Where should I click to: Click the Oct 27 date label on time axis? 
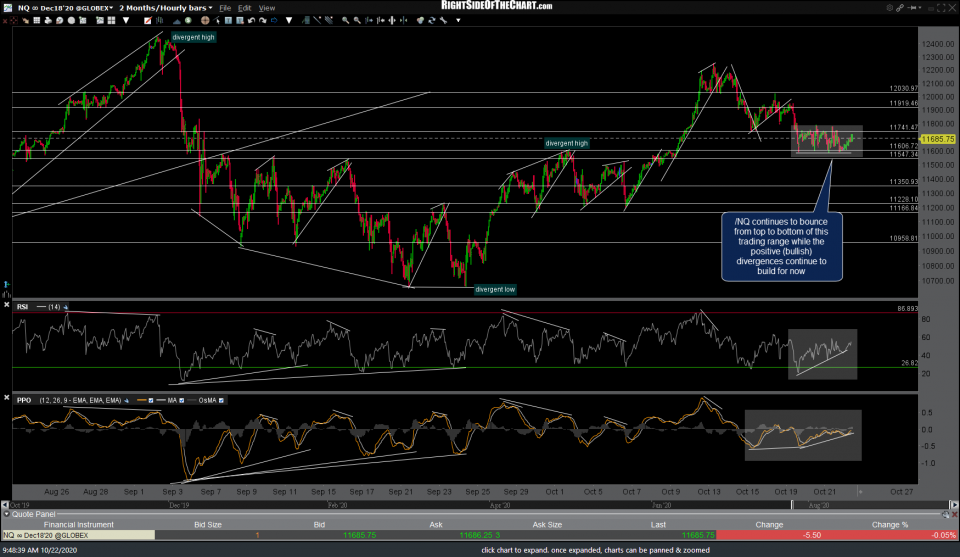(x=901, y=492)
